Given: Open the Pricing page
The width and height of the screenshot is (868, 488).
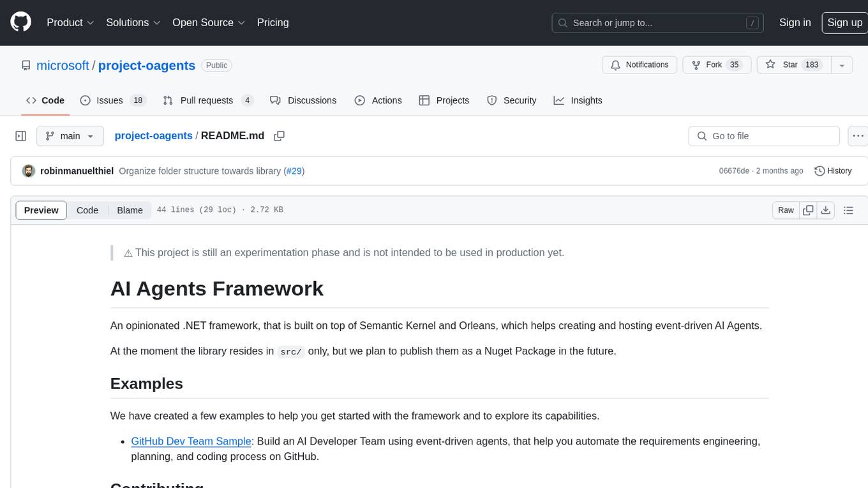Looking at the screenshot, I should click(x=273, y=22).
